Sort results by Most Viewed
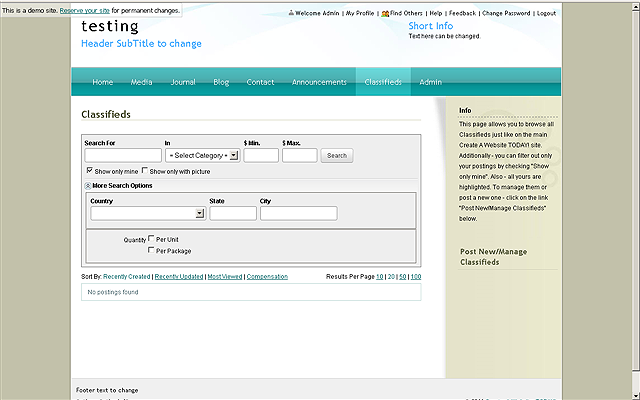 tap(224, 276)
